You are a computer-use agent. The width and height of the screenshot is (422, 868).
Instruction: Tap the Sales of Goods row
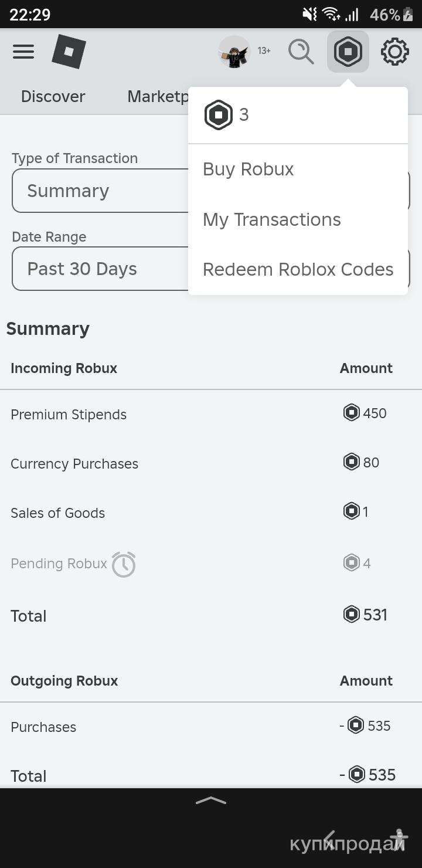click(x=57, y=513)
